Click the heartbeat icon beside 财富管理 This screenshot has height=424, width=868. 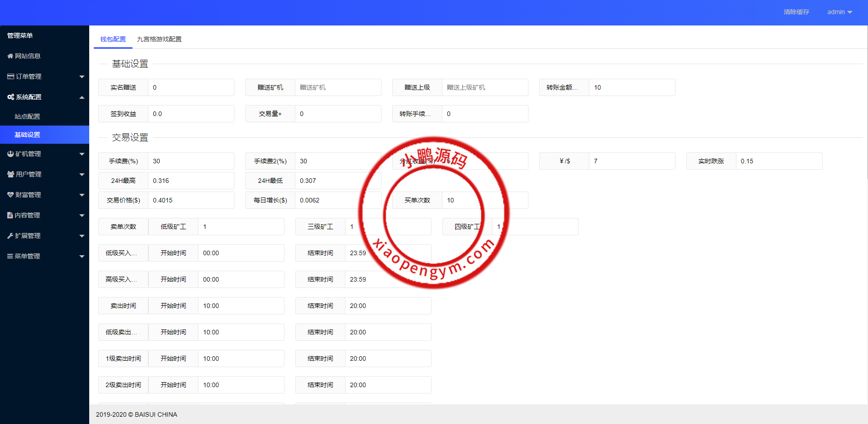click(10, 195)
